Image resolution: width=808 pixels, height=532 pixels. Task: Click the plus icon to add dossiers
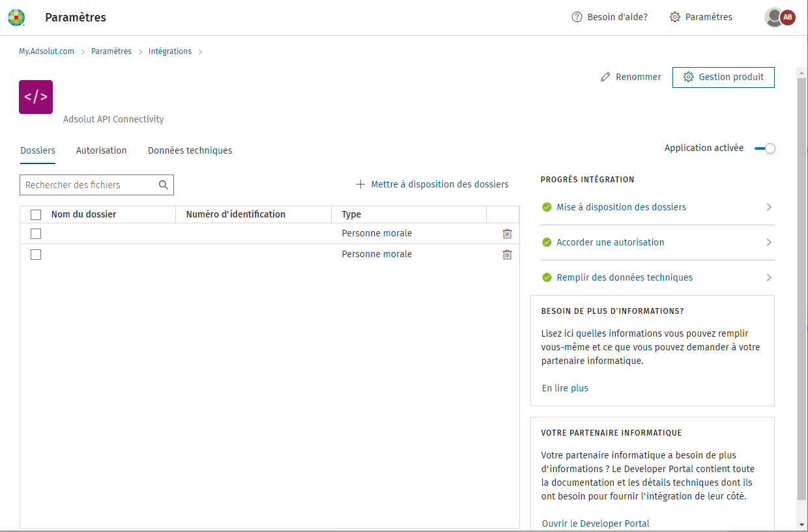360,184
